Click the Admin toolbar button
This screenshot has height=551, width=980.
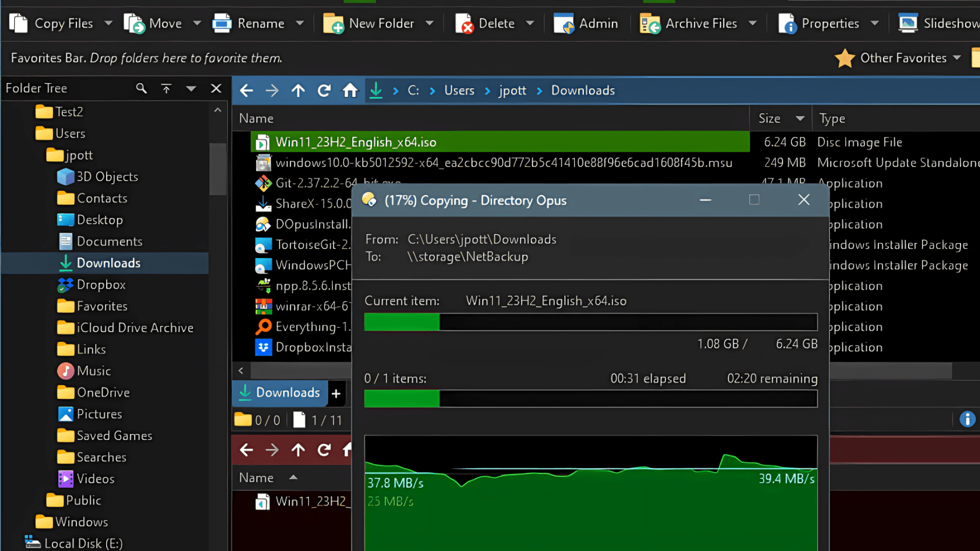586,23
